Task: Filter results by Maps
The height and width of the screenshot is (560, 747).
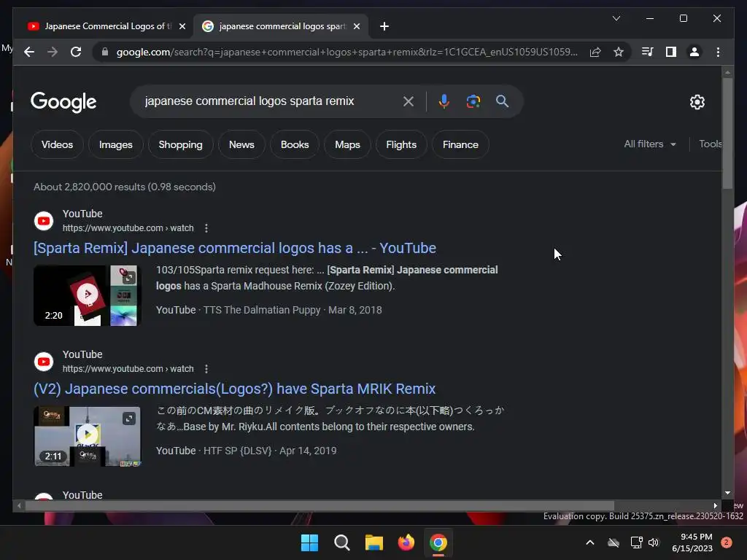Action: tap(347, 145)
